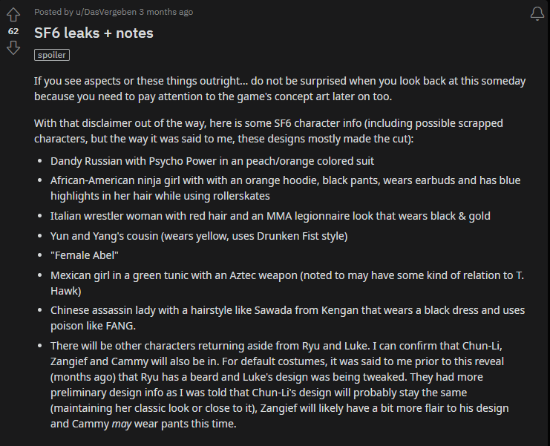The image size is (550, 446).
Task: Click the 'African-American ninja girl' bullet text
Action: point(285,188)
